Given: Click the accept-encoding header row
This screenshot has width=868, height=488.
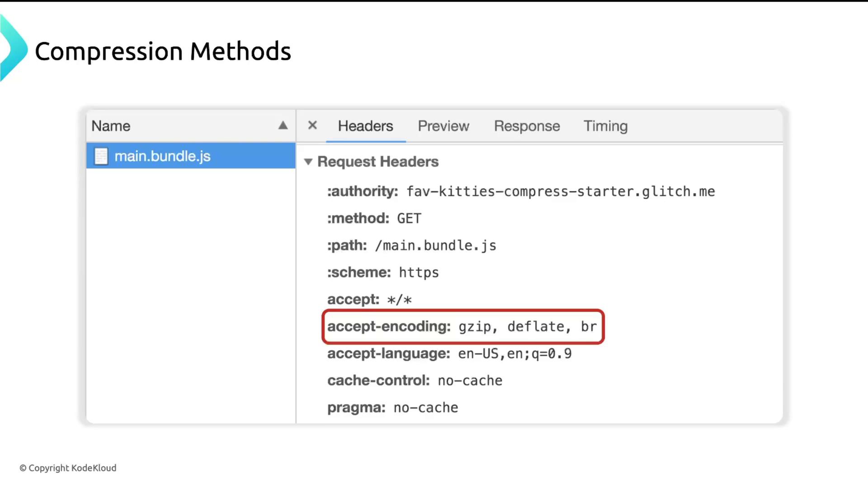Looking at the screenshot, I should [x=462, y=326].
